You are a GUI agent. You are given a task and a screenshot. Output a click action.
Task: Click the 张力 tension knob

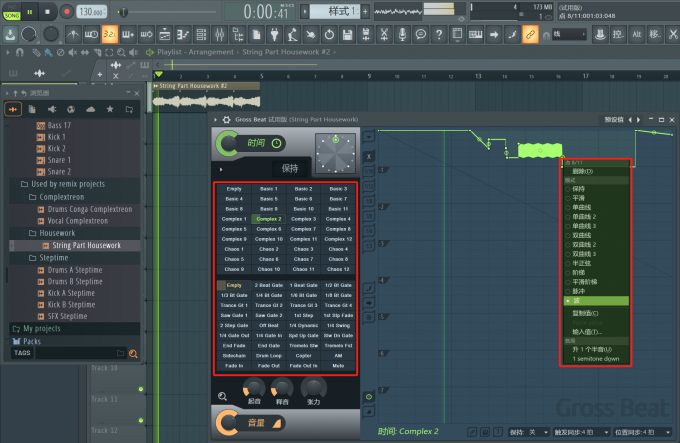(314, 388)
